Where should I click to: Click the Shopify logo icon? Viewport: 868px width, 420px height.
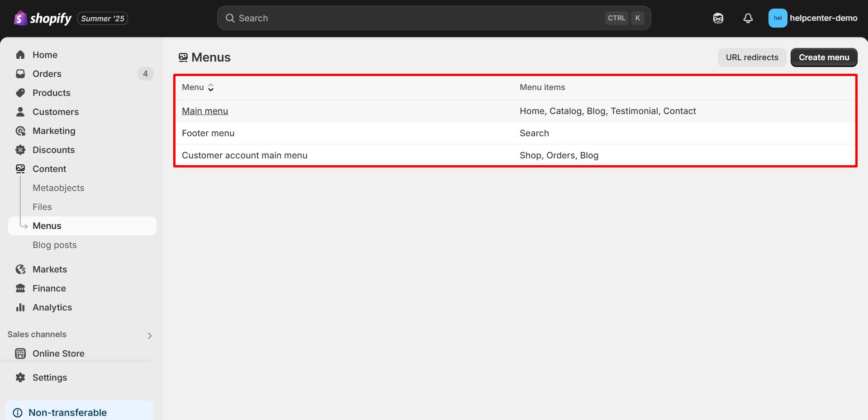[x=20, y=18]
